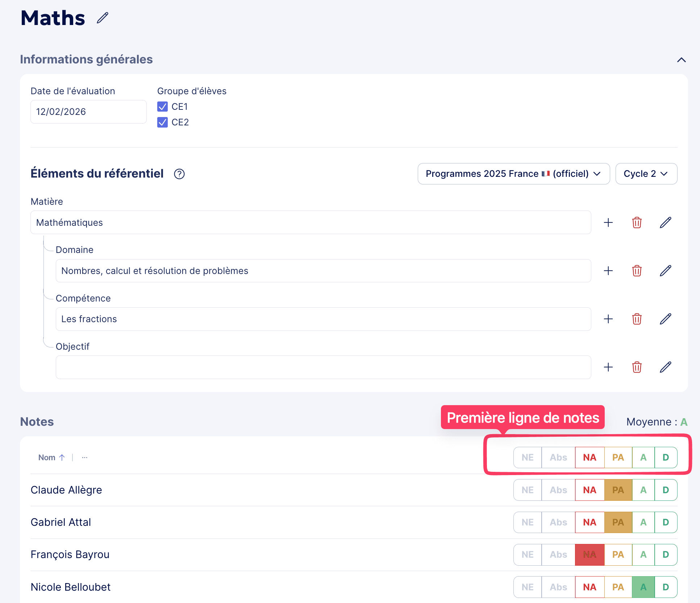Screen dimensions: 700x603
Task: Click trash icon on Les fractions row
Action: [x=637, y=319]
